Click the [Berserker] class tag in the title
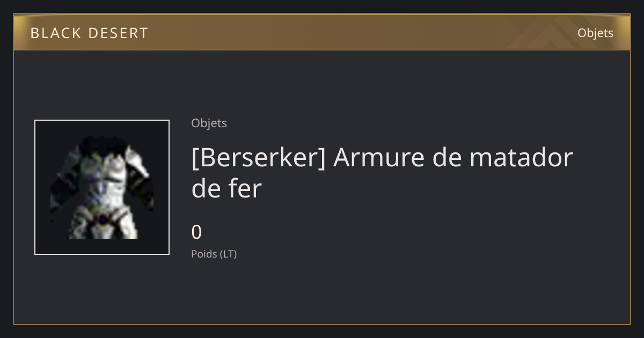The height and width of the screenshot is (338, 644). (x=259, y=158)
